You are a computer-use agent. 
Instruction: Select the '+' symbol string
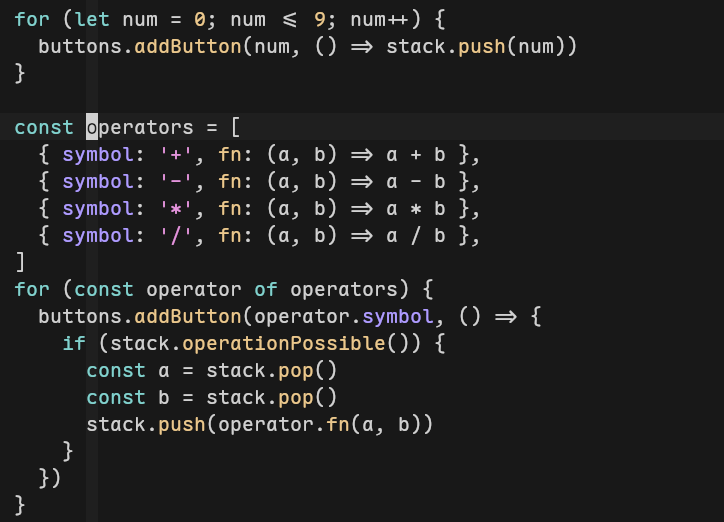[x=182, y=154]
